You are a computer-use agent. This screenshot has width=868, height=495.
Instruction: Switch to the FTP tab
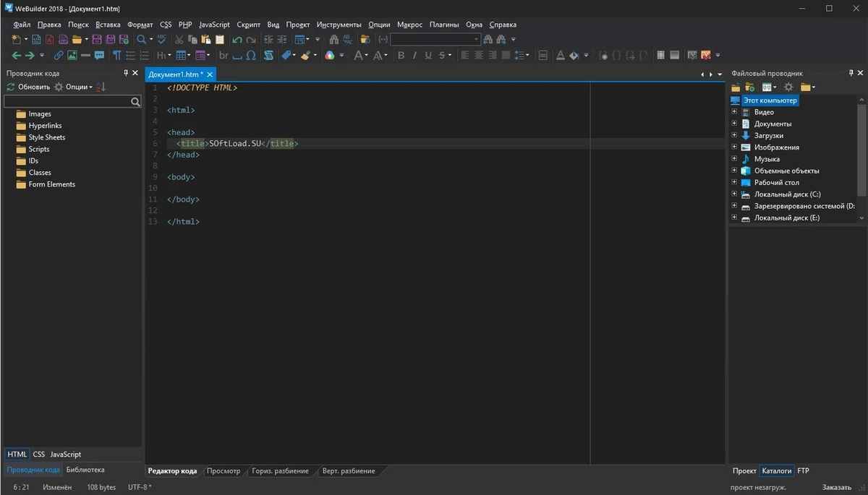tap(803, 471)
